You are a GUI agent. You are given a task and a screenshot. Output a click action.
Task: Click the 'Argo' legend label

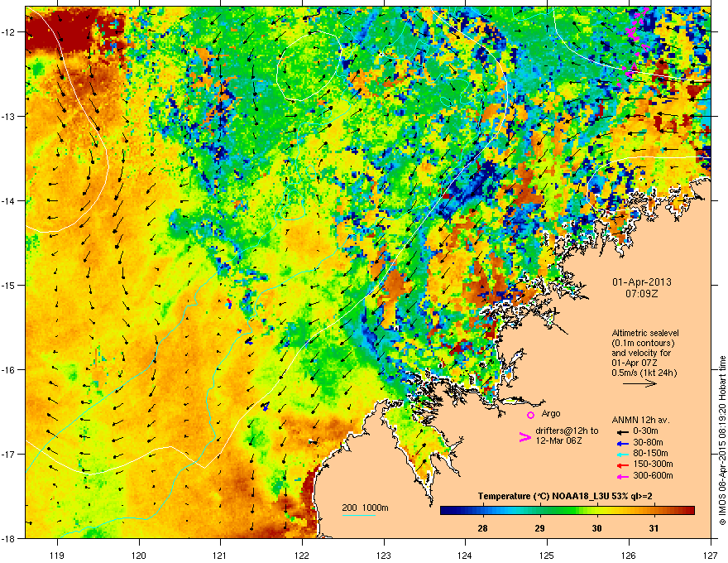click(x=551, y=413)
